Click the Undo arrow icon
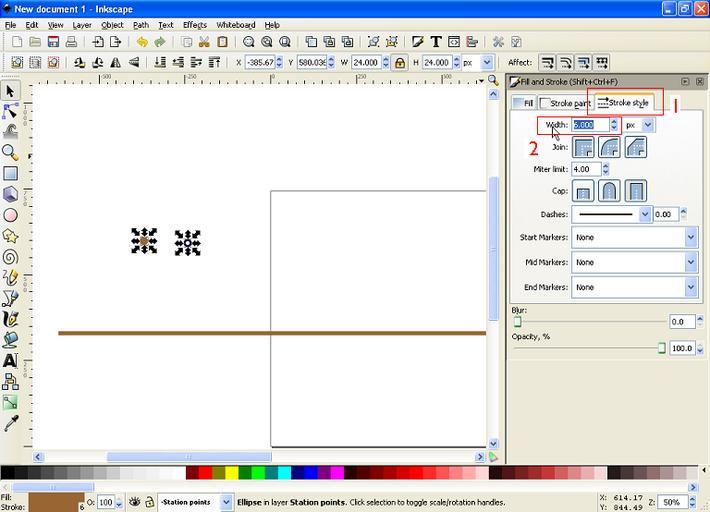Screen dimensions: 710x512 tap(142, 42)
